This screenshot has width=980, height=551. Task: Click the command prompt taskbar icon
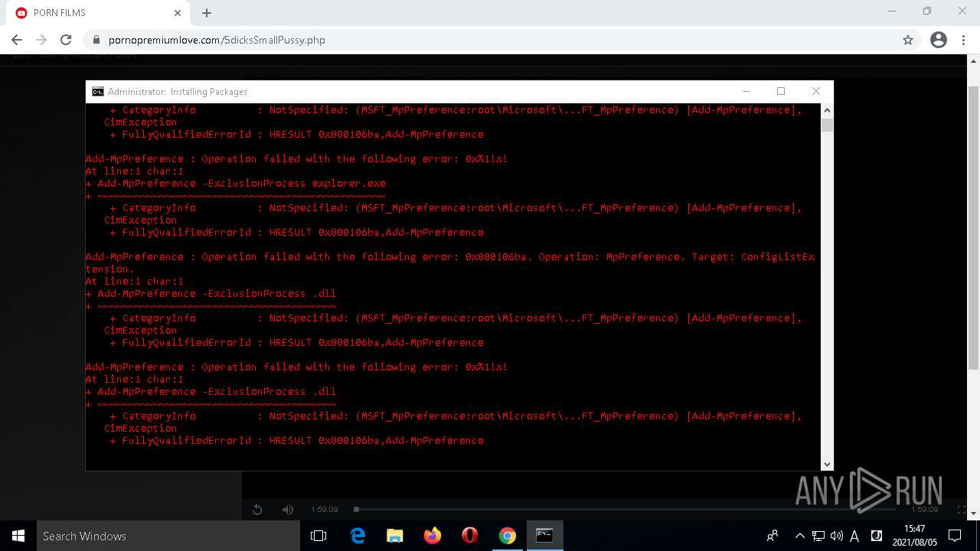tap(544, 536)
